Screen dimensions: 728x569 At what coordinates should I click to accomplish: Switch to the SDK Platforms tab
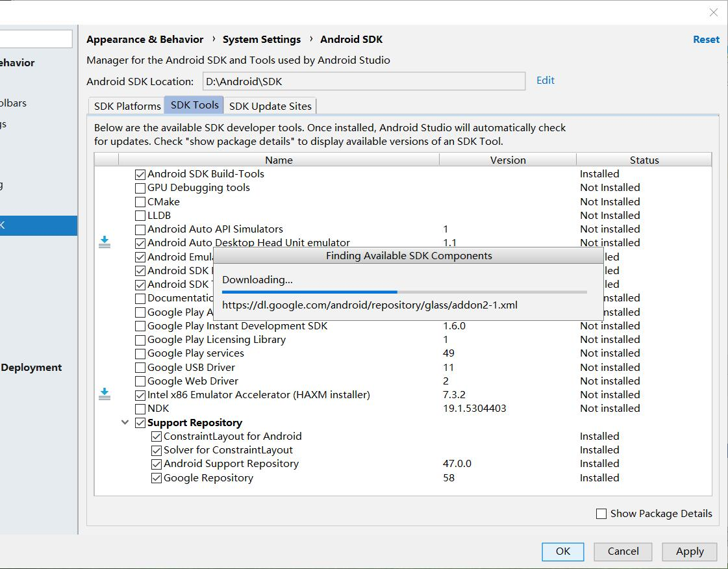(127, 106)
